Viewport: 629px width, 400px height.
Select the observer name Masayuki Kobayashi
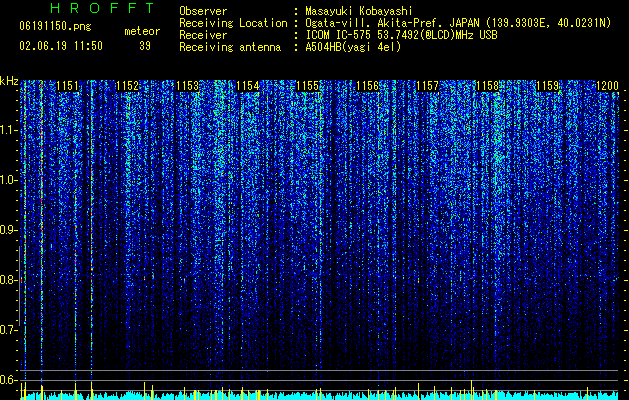pos(359,11)
